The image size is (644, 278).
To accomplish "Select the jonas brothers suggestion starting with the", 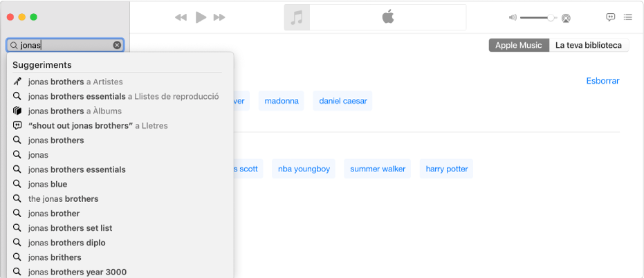I will pos(63,198).
